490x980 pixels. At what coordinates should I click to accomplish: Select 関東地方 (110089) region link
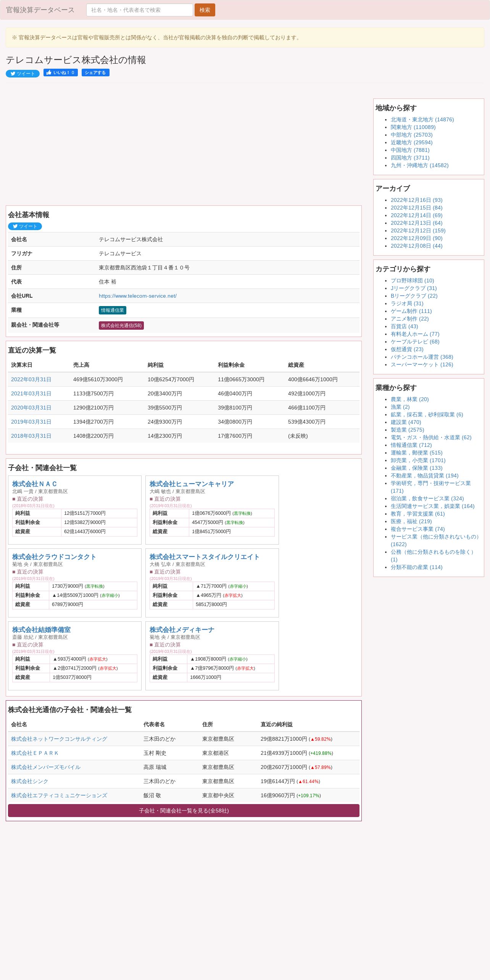coord(413,127)
